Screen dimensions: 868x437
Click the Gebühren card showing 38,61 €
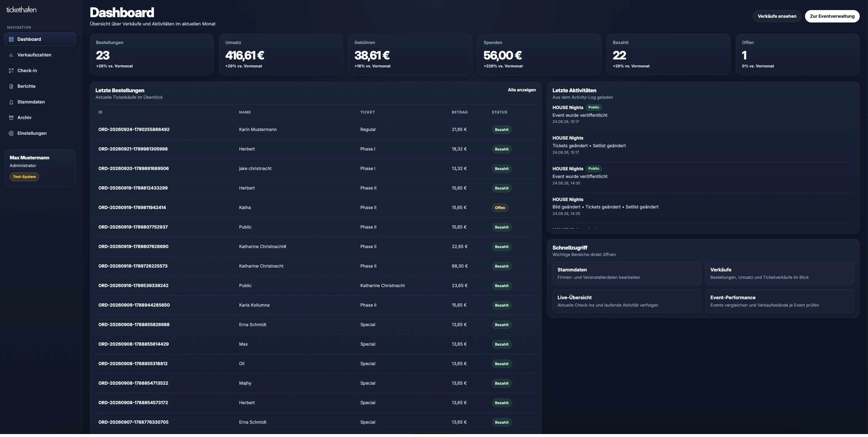click(x=410, y=55)
